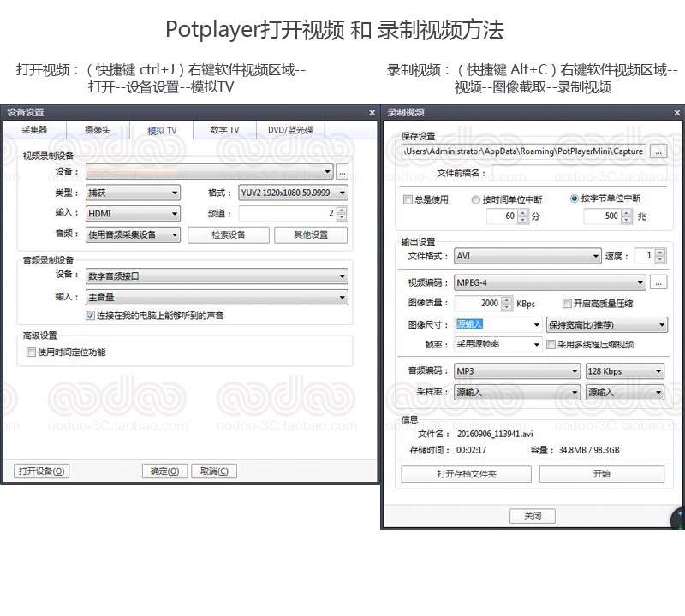Open the 格式 dropdown YUY2 1920x1080
This screenshot has width=685, height=616.
pyautogui.click(x=293, y=192)
